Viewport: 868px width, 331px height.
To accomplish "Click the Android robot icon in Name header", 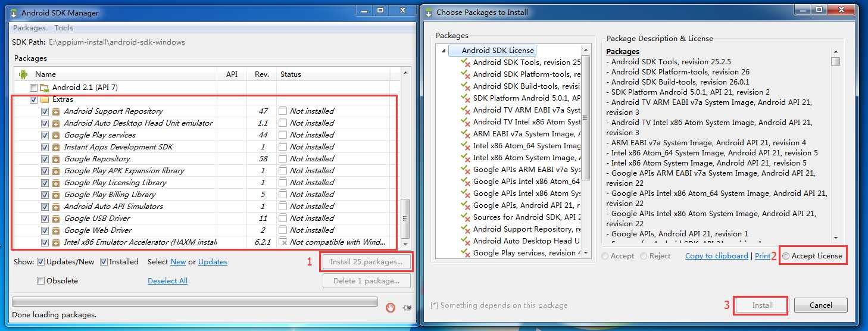I will tap(23, 74).
